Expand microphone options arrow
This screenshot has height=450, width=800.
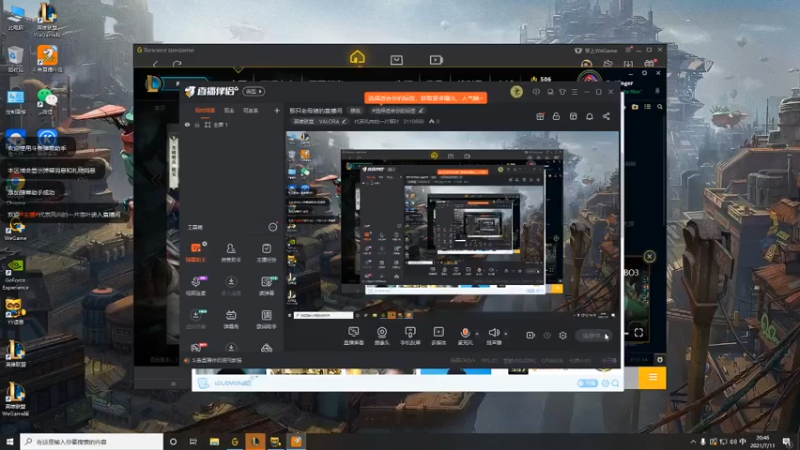tap(477, 334)
